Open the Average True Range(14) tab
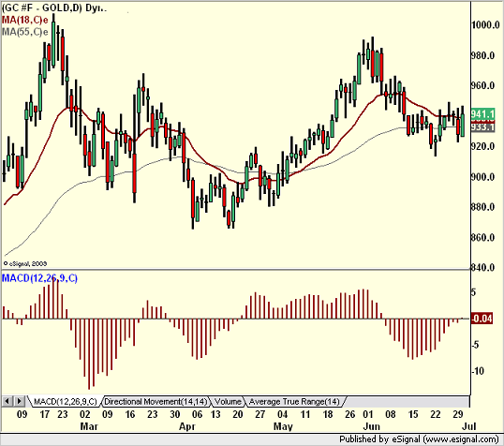This screenshot has width=504, height=446. (x=294, y=402)
